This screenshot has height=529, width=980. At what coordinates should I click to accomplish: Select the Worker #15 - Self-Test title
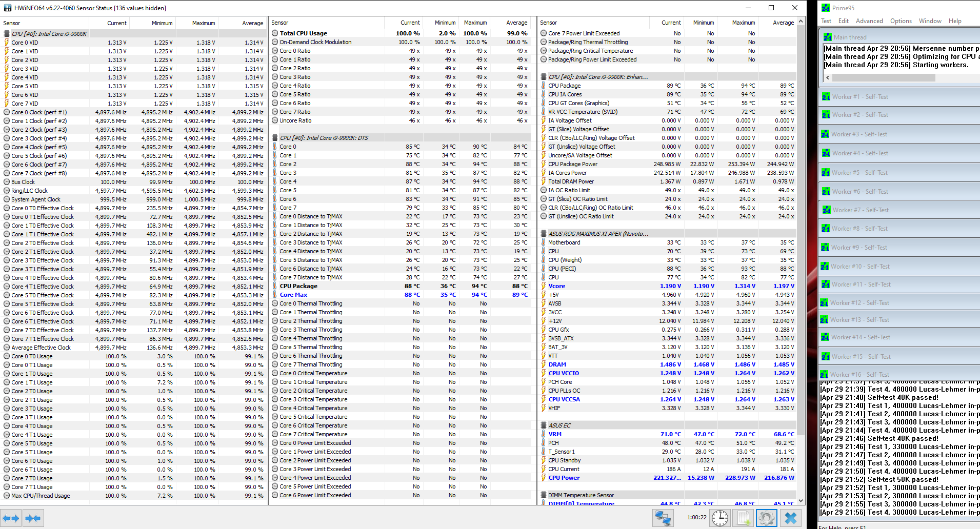click(862, 357)
